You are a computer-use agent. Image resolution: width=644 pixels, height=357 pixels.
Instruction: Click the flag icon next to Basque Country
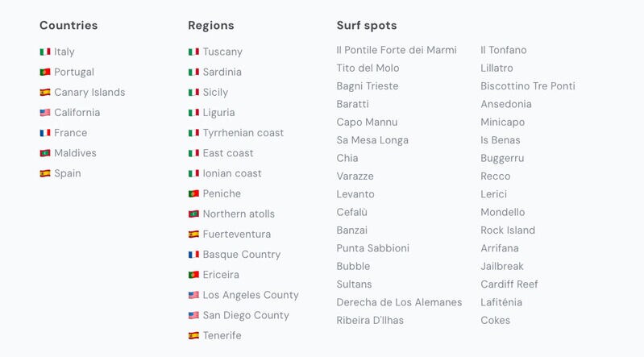click(x=193, y=255)
